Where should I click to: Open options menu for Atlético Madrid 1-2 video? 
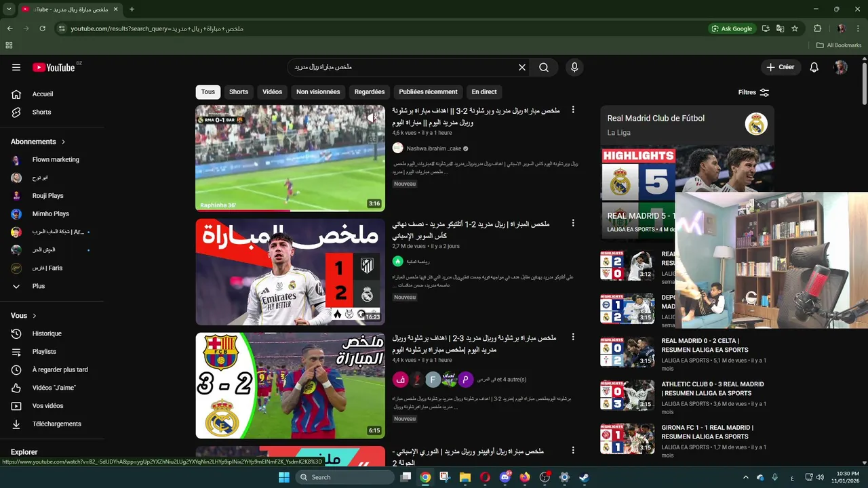tap(573, 224)
